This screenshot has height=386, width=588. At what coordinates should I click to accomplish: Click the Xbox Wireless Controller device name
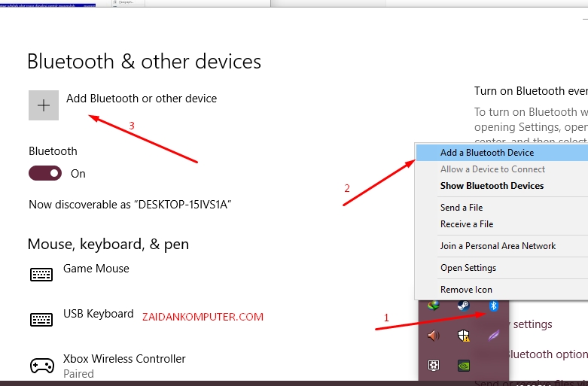[124, 359]
